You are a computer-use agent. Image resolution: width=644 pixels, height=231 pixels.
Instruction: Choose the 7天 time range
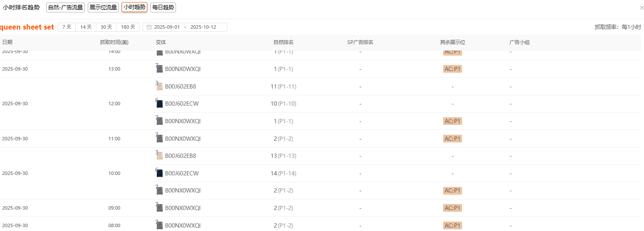pyautogui.click(x=67, y=27)
